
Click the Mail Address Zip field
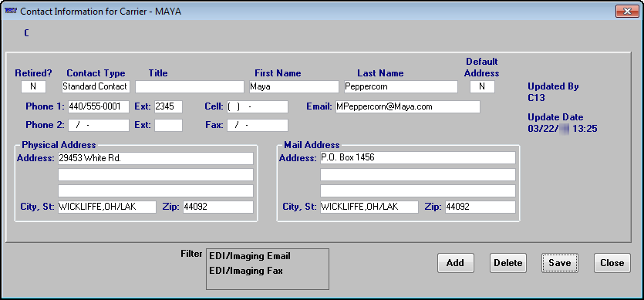[x=480, y=207]
